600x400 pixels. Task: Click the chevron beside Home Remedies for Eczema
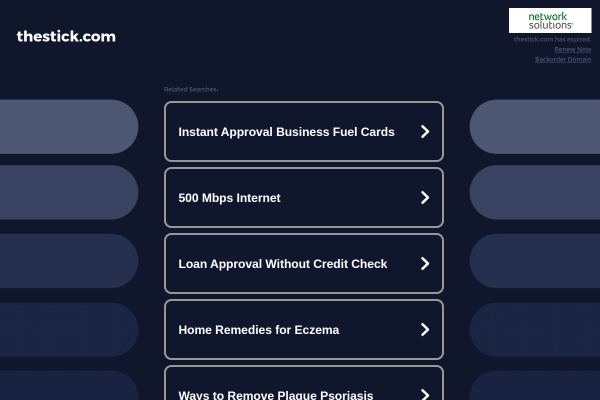coord(425,330)
